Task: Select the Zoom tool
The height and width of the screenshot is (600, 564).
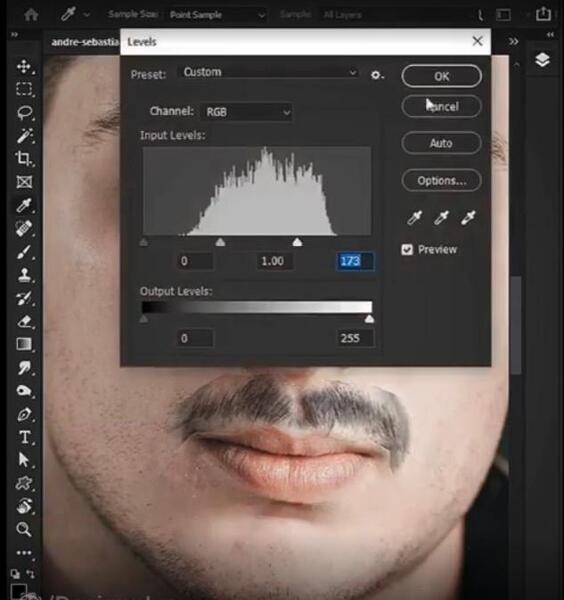Action: pos(24,530)
